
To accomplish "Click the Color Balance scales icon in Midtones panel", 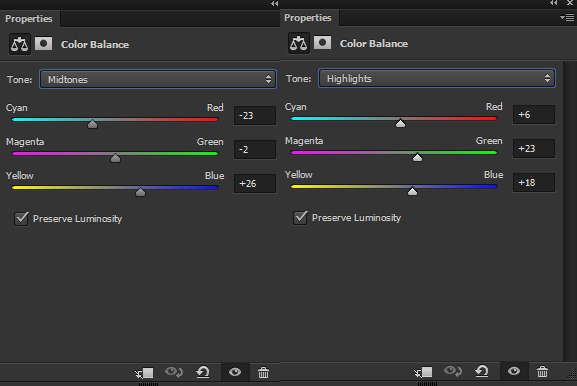I will (x=20, y=44).
